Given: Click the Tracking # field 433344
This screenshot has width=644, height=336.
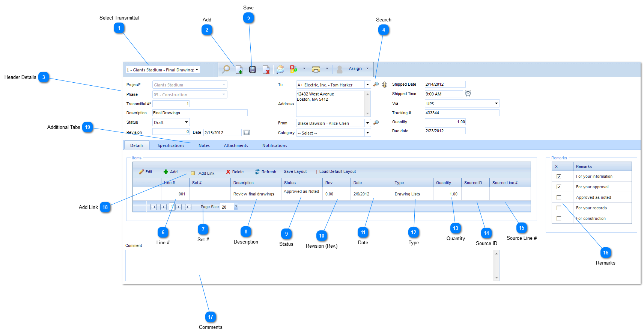Looking at the screenshot, I should coord(462,113).
